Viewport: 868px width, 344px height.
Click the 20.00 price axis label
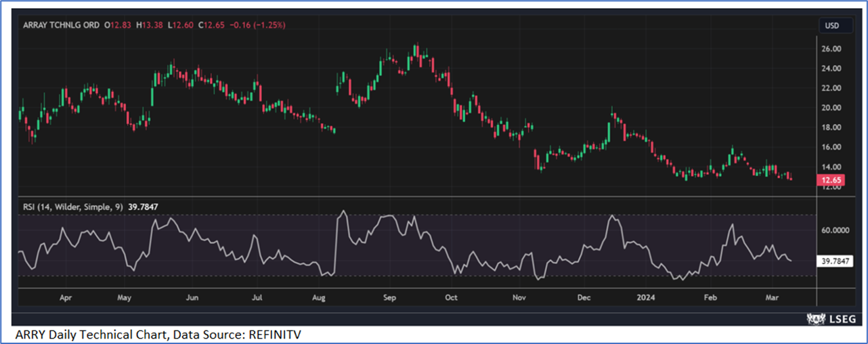830,108
